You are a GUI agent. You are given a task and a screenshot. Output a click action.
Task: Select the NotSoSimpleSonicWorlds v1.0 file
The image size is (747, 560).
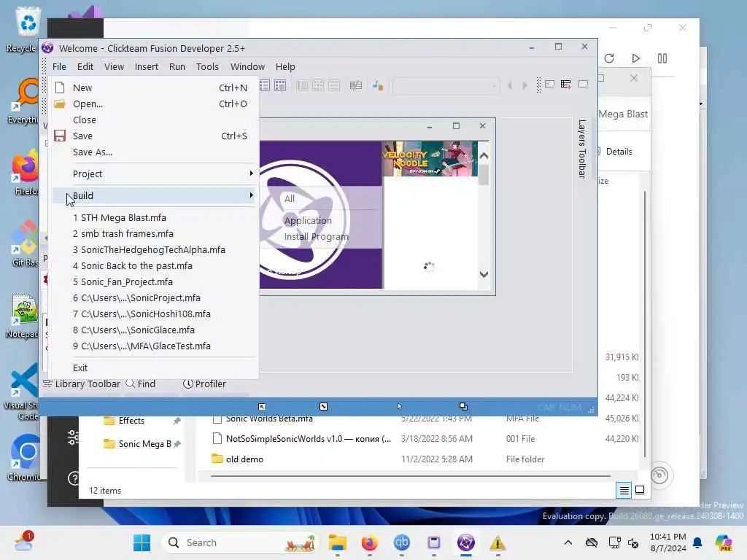coord(309,438)
